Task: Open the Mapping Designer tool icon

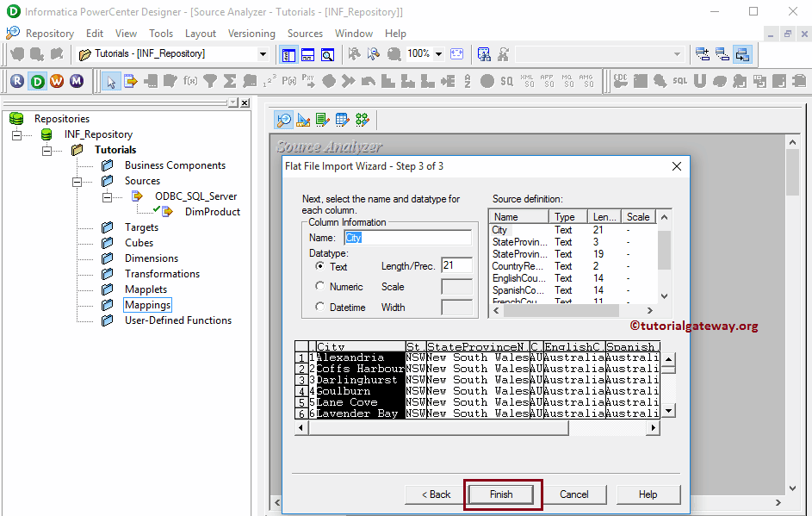Action: (362, 121)
